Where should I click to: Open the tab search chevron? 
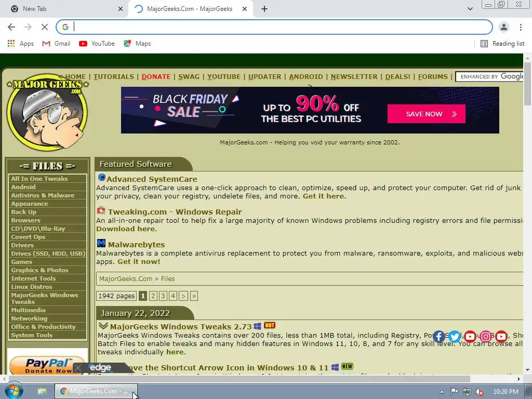coord(470,9)
